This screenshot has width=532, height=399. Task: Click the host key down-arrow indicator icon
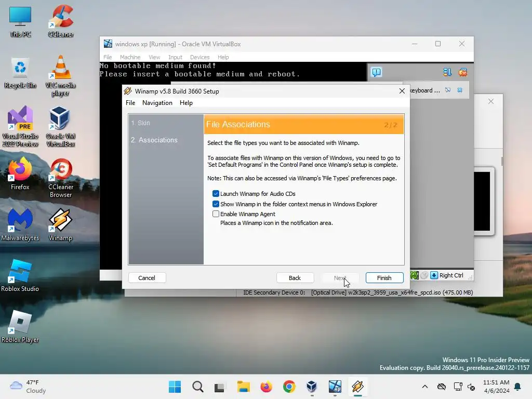pos(434,275)
